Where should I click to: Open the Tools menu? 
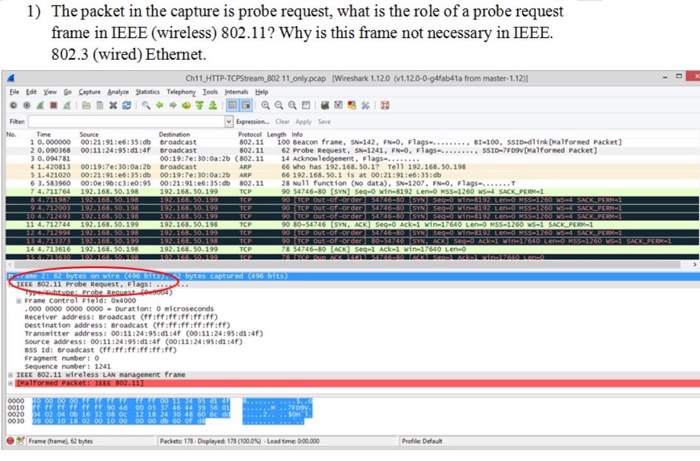pyautogui.click(x=210, y=92)
